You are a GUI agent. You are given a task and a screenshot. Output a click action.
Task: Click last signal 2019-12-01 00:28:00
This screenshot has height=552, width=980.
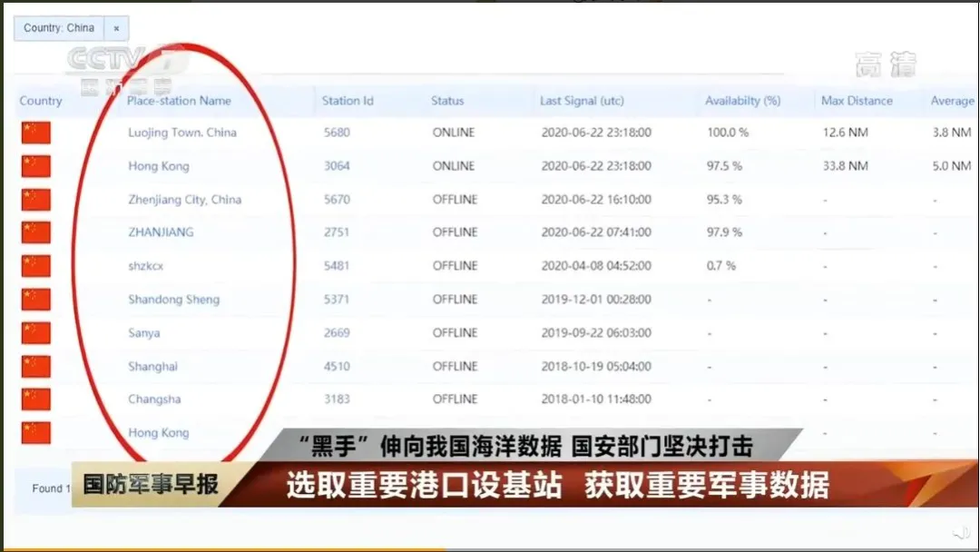pyautogui.click(x=596, y=300)
